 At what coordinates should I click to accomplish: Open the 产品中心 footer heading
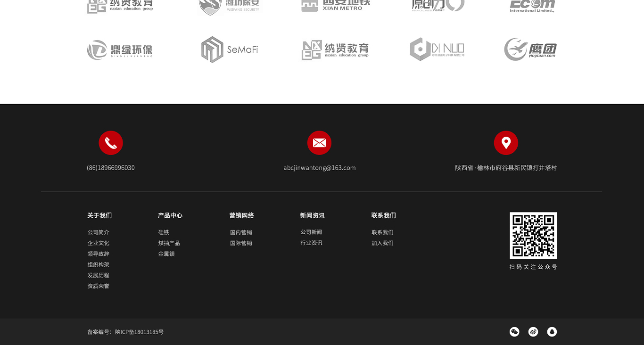170,215
